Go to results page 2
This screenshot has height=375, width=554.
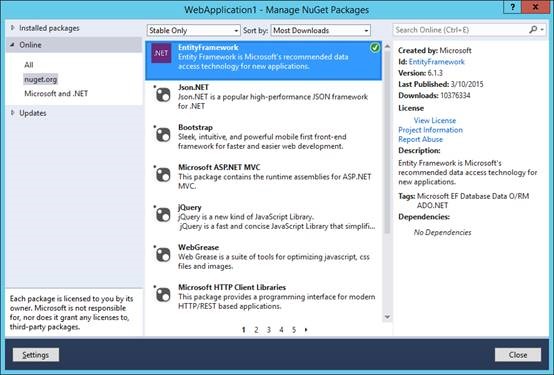256,330
